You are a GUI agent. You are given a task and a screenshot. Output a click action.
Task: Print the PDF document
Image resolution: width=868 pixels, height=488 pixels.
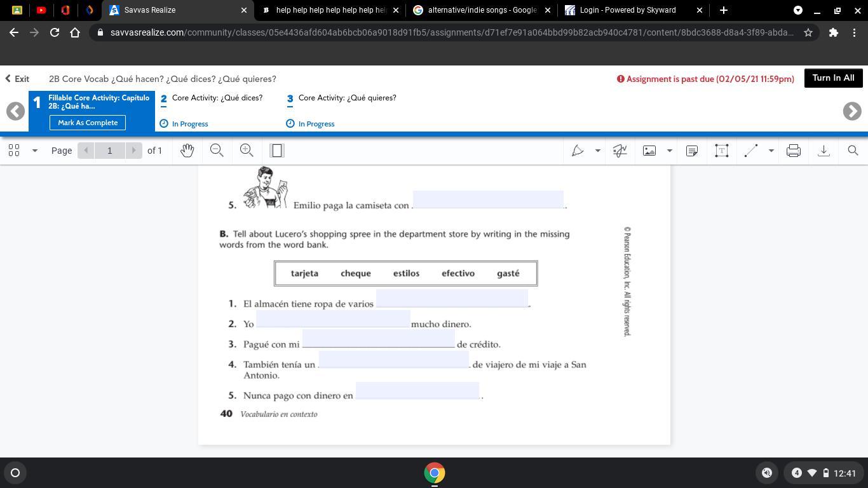pos(793,151)
